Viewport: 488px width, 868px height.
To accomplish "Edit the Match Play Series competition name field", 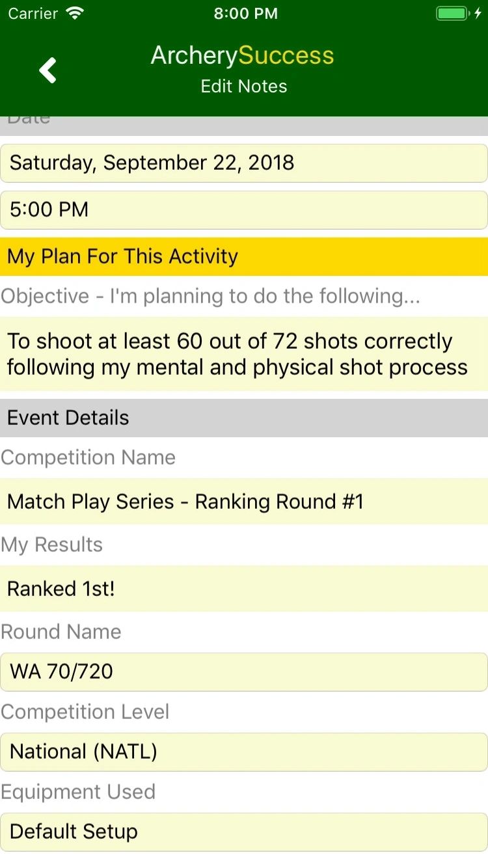I will 244,502.
